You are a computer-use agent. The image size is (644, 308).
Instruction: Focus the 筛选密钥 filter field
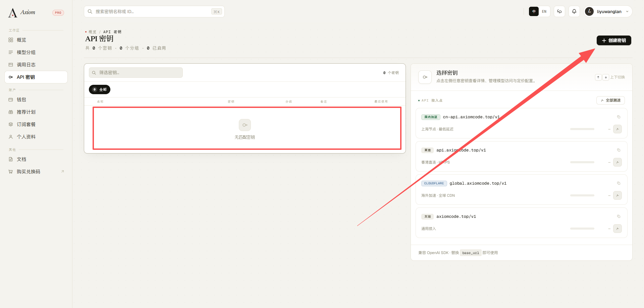(x=136, y=73)
